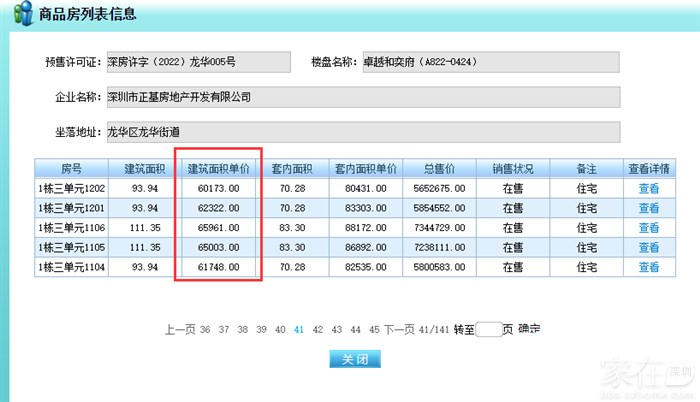Click 确定 to confirm page jump

point(529,329)
